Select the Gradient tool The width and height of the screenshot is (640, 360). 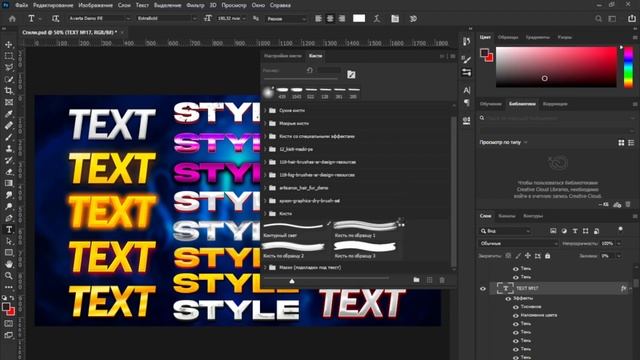click(9, 183)
